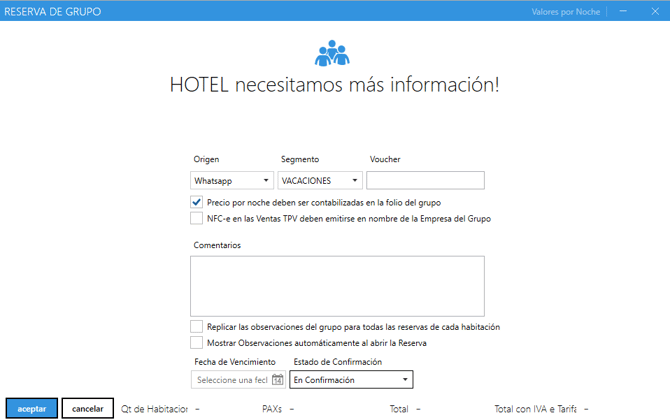Click 'Valores por Noche' in title bar
This screenshot has width=670, height=420.
[566, 11]
